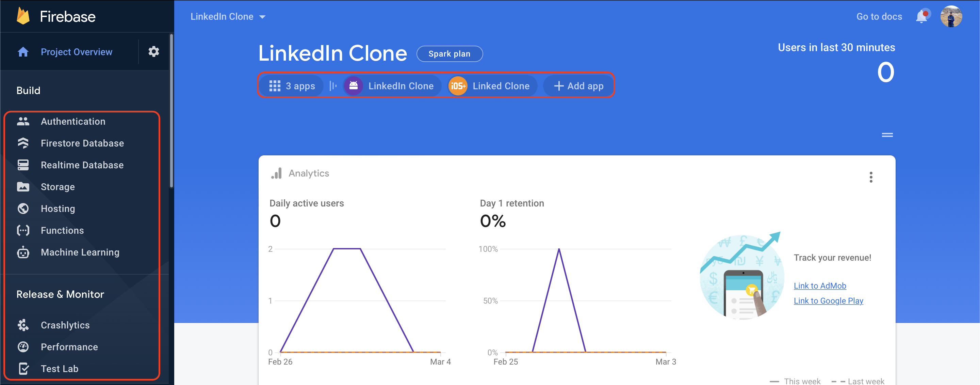
Task: Click the Firestore Database icon
Action: click(x=23, y=143)
